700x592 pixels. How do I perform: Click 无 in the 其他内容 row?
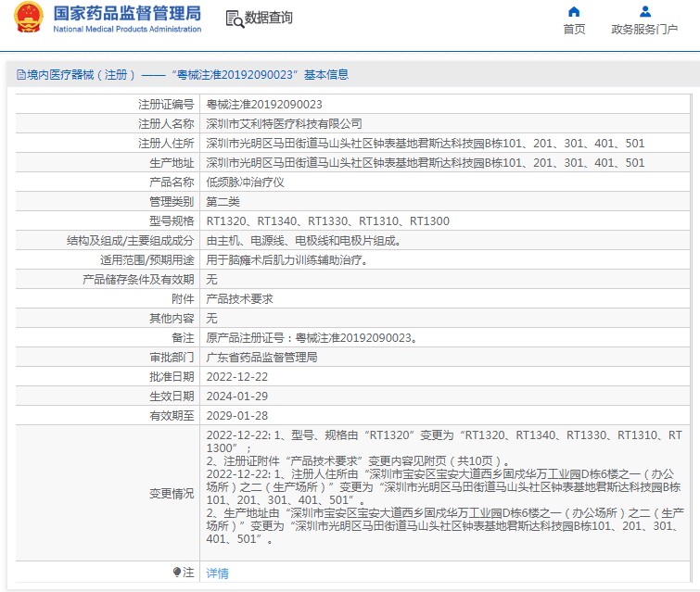[x=211, y=319]
